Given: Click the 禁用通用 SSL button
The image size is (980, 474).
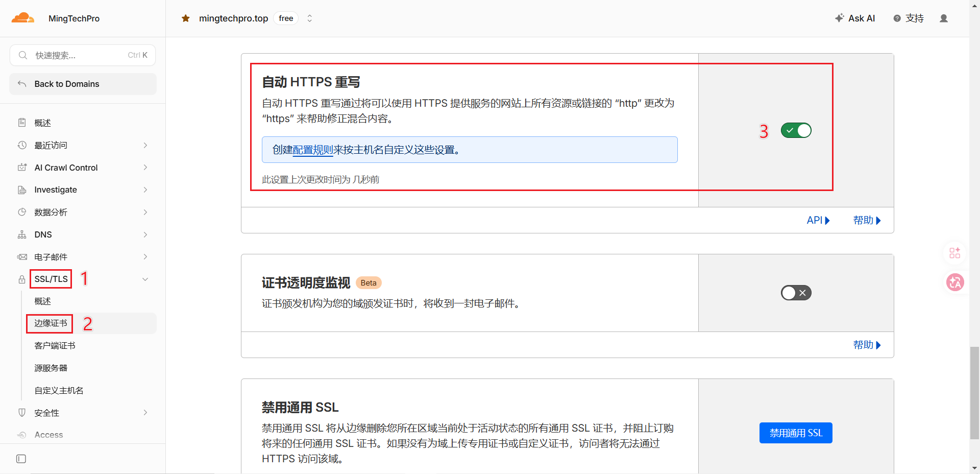Looking at the screenshot, I should click(x=796, y=433).
